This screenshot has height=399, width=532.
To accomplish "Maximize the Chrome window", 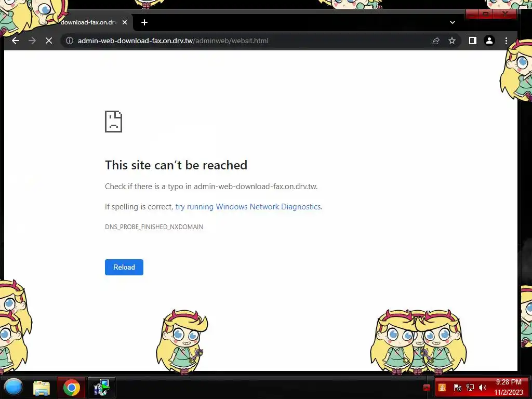I will (x=486, y=14).
